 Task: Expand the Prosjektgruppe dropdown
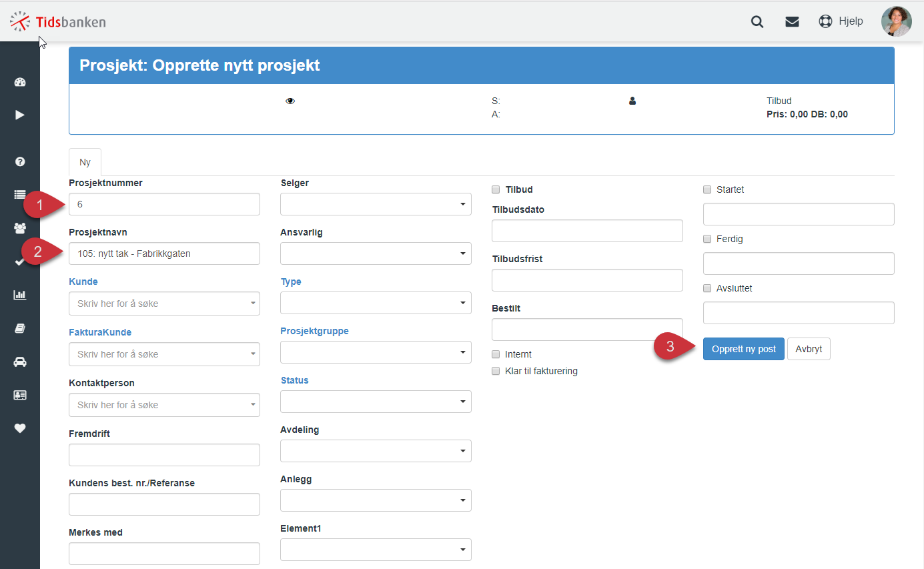pyautogui.click(x=376, y=352)
